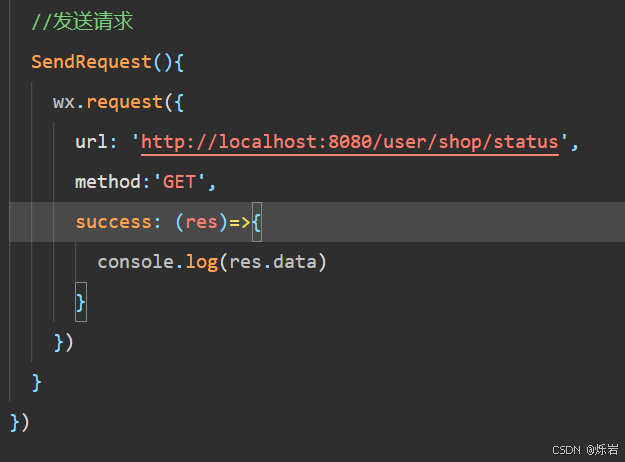The width and height of the screenshot is (625, 462).
Task: Click the 'res' arrow function parameter
Action: [201, 222]
